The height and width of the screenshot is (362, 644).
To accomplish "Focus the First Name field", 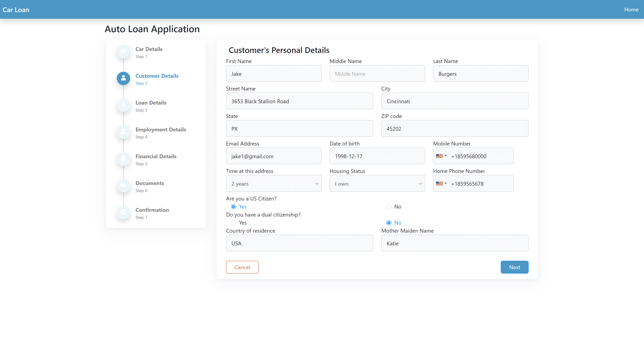I will (x=274, y=73).
